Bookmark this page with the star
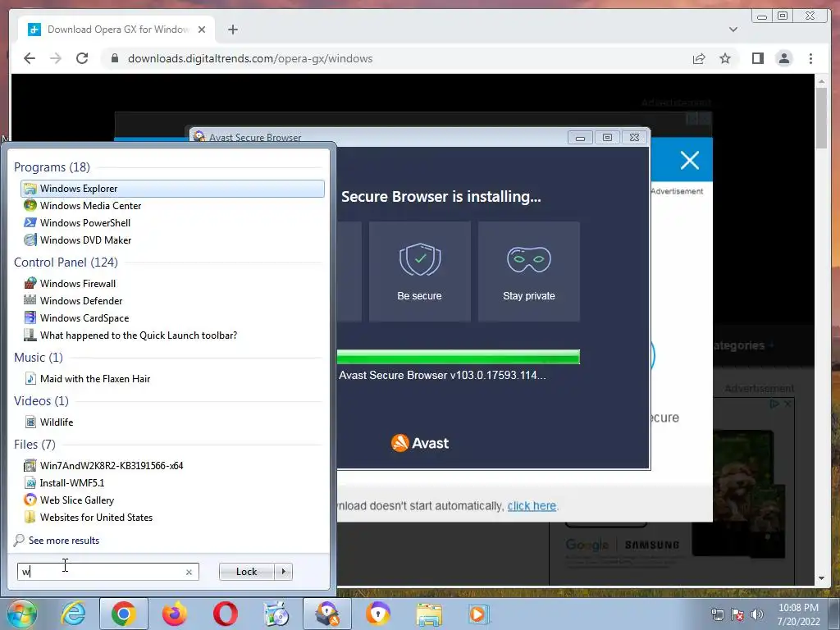Image resolution: width=840 pixels, height=630 pixels. point(725,58)
